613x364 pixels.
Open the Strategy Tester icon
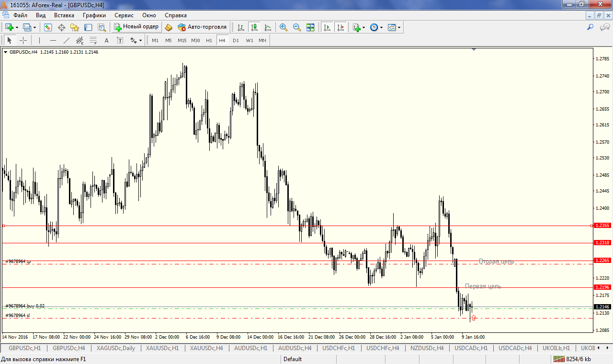pyautogui.click(x=102, y=27)
